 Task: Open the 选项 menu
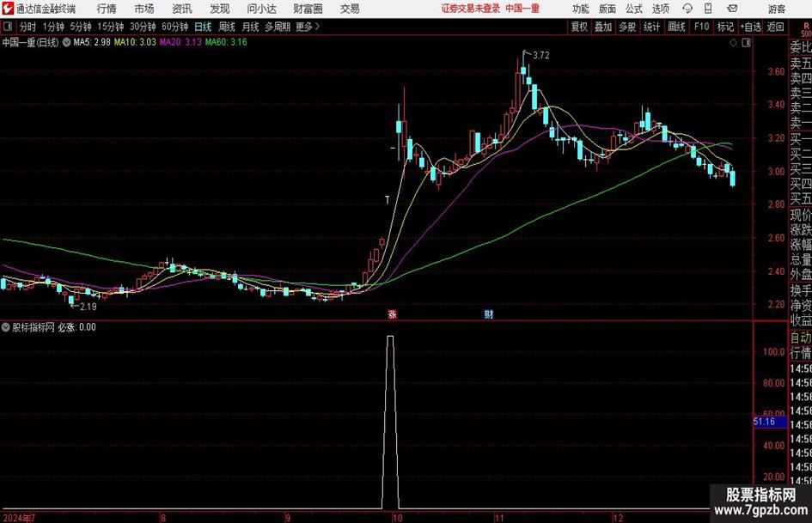click(660, 9)
